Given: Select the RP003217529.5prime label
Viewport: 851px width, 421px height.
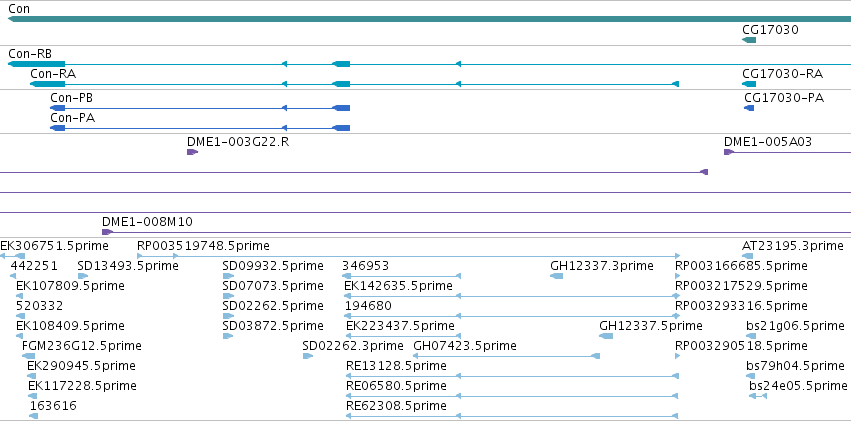Looking at the screenshot, I should (x=741, y=285).
